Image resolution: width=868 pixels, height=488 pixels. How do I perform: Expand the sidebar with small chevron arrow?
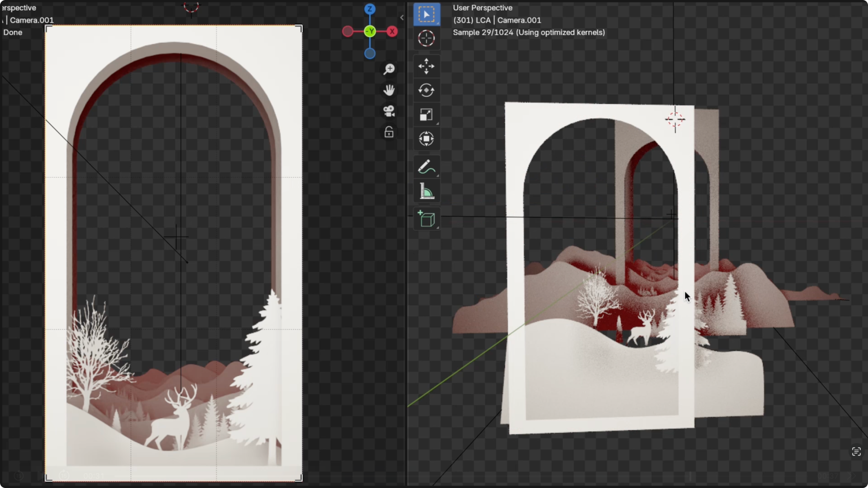coord(402,17)
